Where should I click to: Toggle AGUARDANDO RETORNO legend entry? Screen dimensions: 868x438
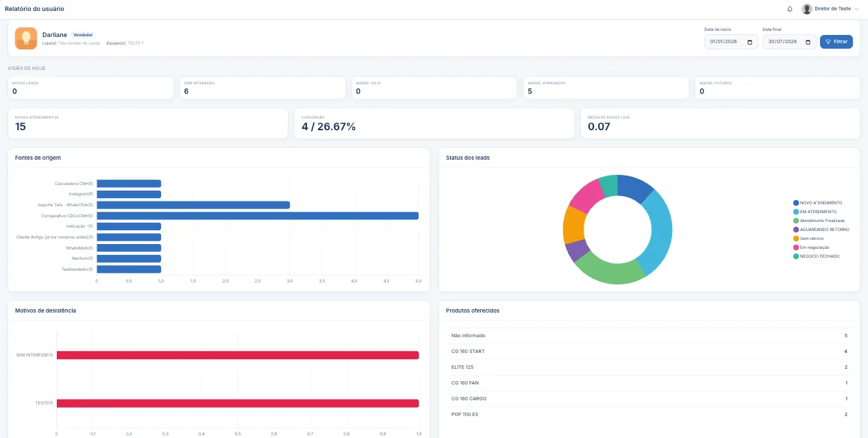pos(821,230)
